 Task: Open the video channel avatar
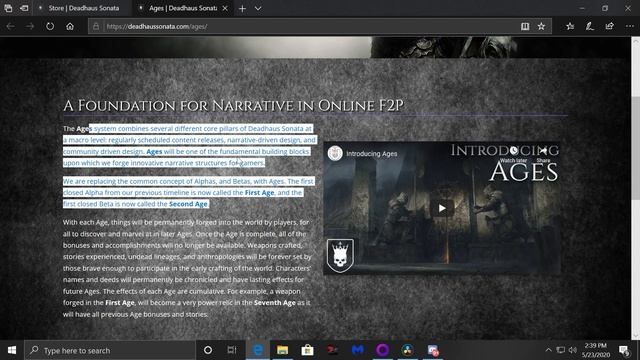click(335, 153)
